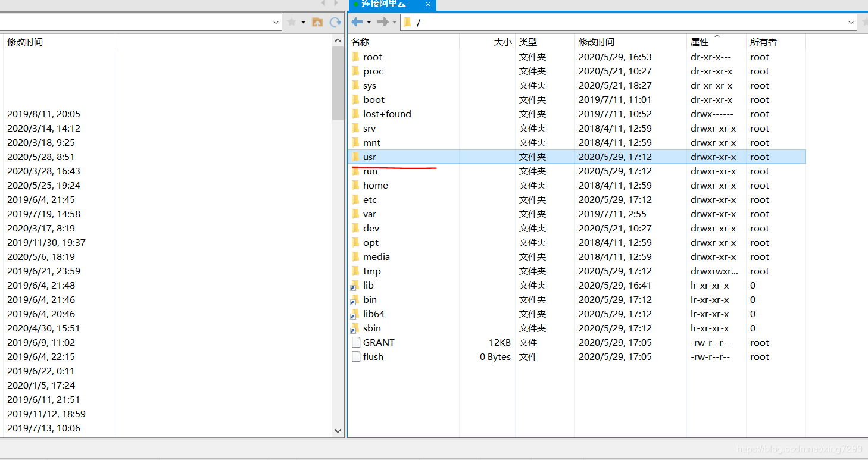Screen dimensions: 868x460
Task: Click the "usr" folder name
Action: (x=370, y=157)
